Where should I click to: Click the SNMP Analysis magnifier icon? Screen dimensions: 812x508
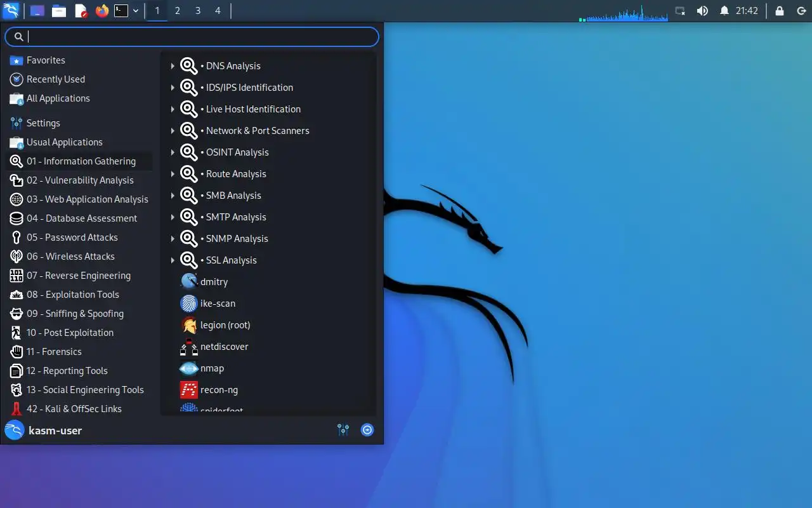click(189, 239)
